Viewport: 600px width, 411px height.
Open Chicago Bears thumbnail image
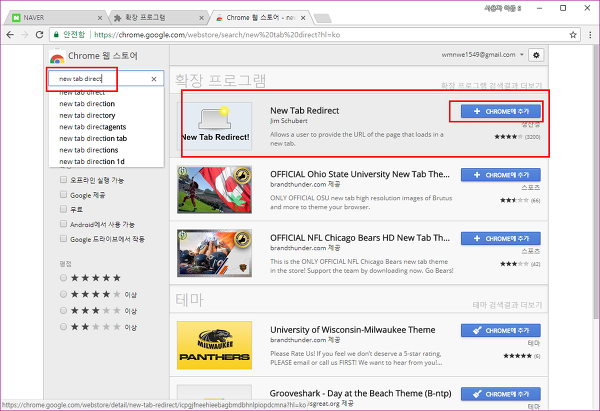pos(214,253)
